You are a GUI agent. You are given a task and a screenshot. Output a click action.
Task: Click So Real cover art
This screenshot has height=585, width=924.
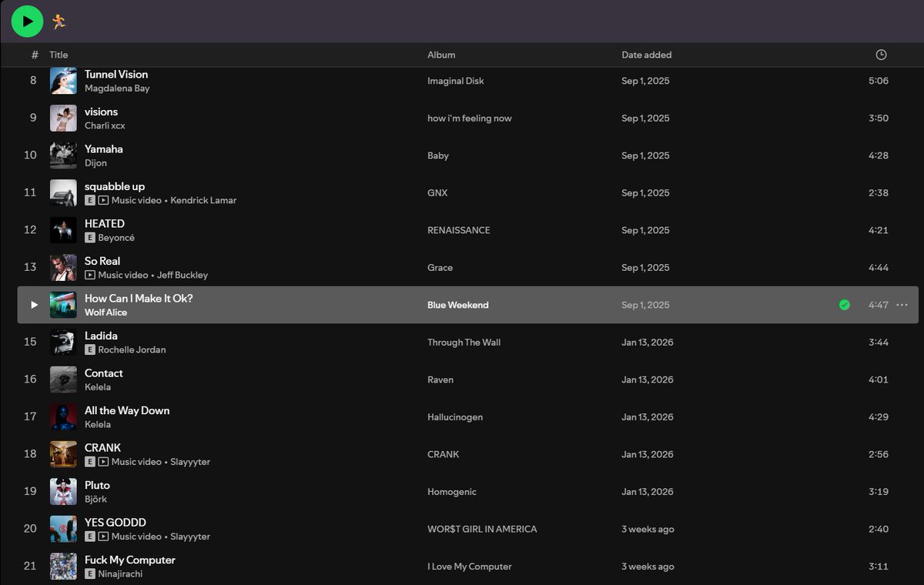[63, 267]
